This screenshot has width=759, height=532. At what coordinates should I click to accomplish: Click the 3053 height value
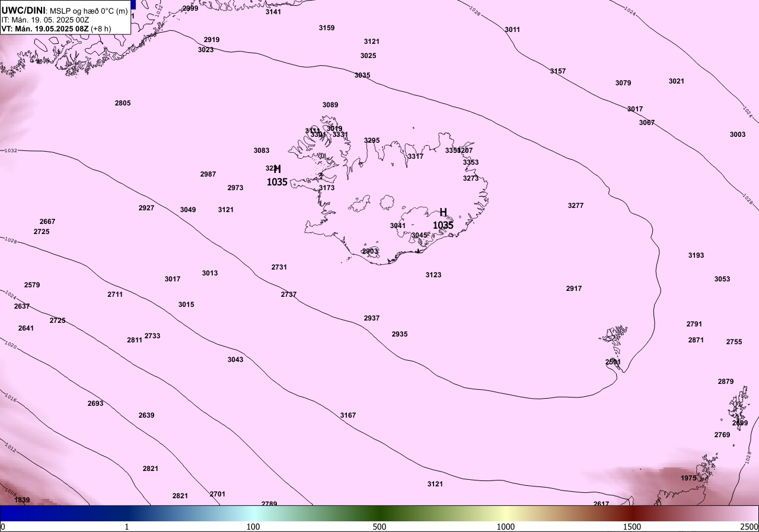click(x=722, y=279)
